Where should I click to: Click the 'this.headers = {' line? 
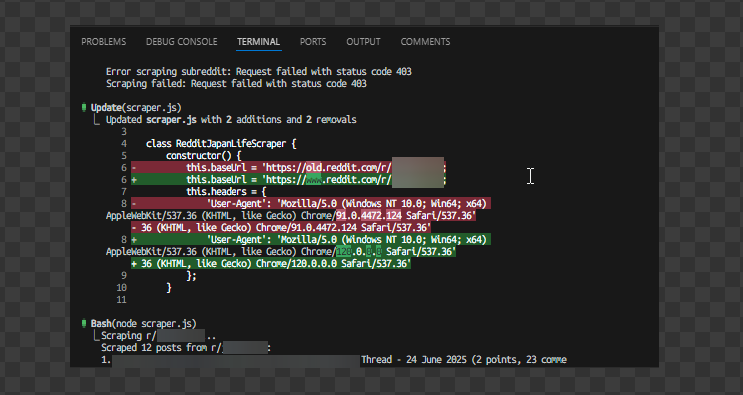(x=226, y=192)
